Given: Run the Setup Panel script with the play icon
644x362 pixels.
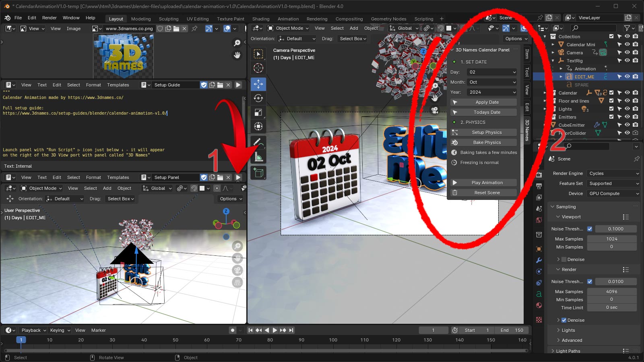Looking at the screenshot, I should (238, 177).
